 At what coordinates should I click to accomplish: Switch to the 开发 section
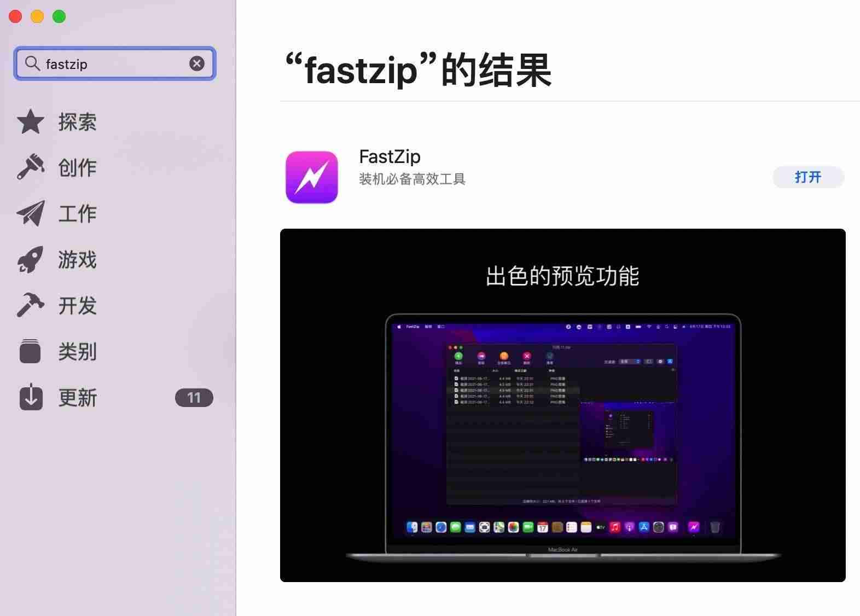pyautogui.click(x=77, y=305)
